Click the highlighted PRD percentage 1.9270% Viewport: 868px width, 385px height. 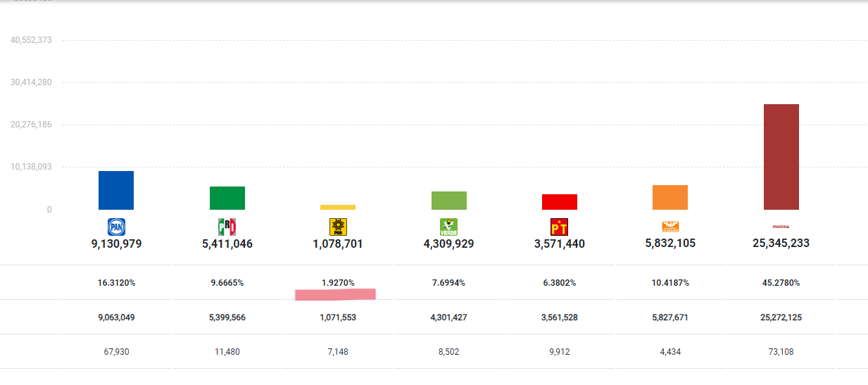[x=338, y=283]
